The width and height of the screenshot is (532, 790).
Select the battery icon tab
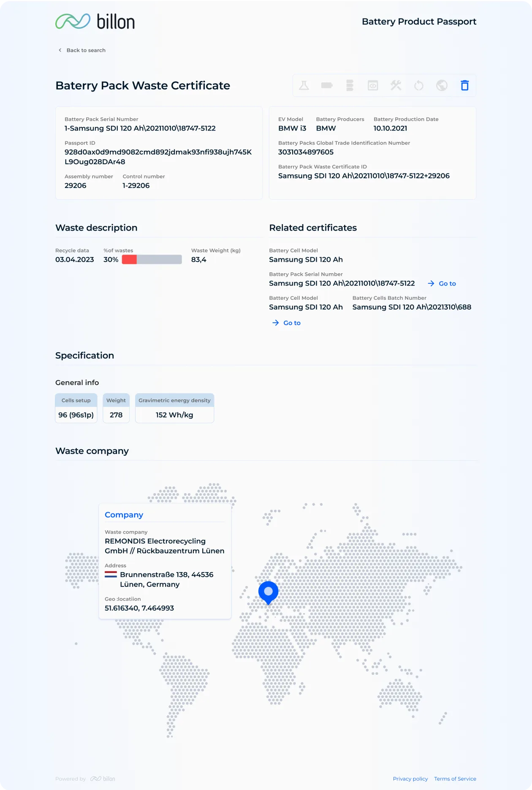coord(327,86)
